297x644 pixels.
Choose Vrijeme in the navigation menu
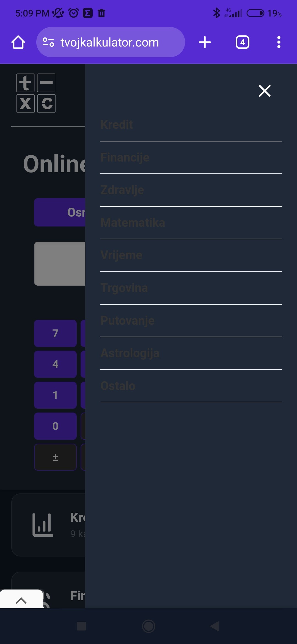point(121,255)
